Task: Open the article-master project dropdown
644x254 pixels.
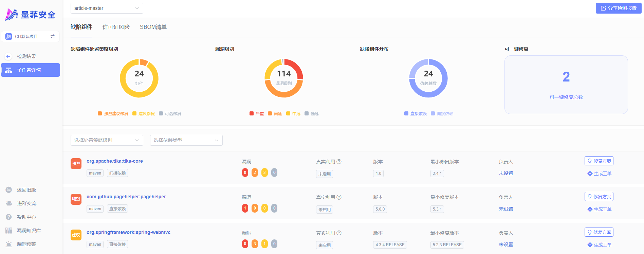Action: 107,8
